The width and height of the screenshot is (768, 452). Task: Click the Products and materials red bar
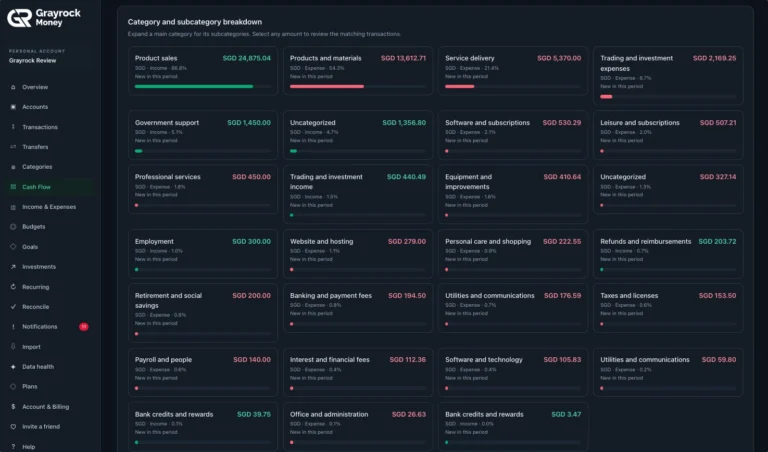tap(327, 87)
